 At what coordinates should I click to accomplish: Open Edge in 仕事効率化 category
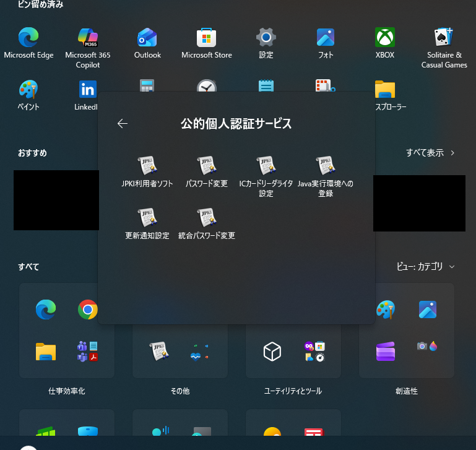point(46,309)
